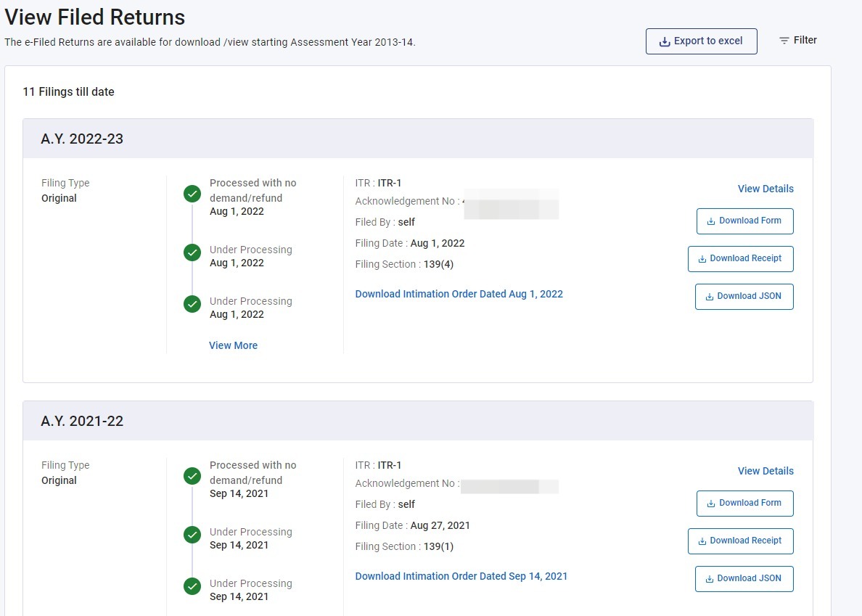Screen dimensions: 862x616
Task: Open View Details for A.Y. 2022-23
Action: click(x=765, y=189)
